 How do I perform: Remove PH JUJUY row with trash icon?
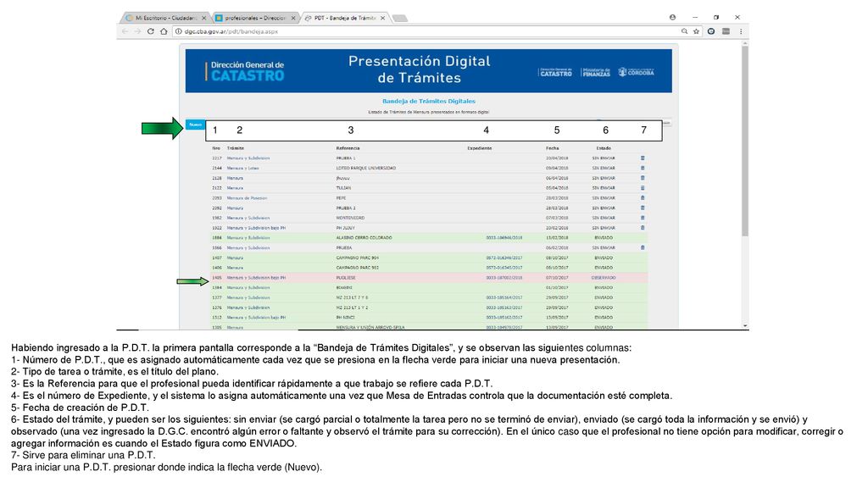point(643,228)
